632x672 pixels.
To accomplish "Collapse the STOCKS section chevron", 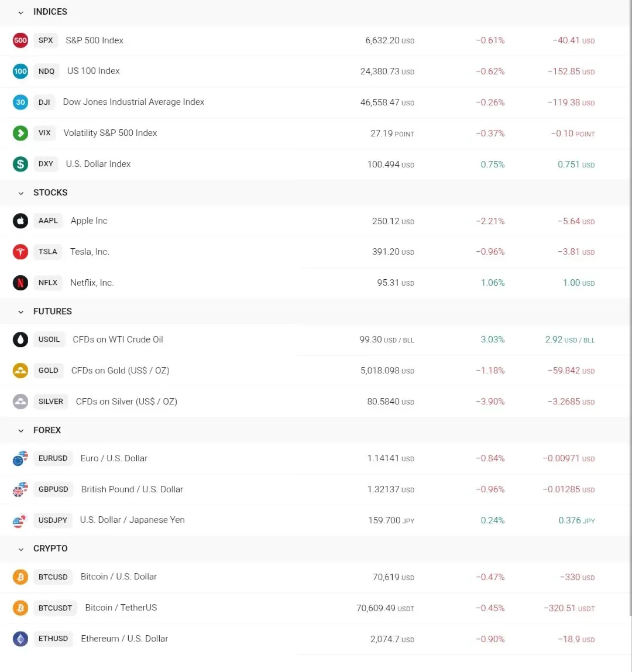I will click(21, 193).
